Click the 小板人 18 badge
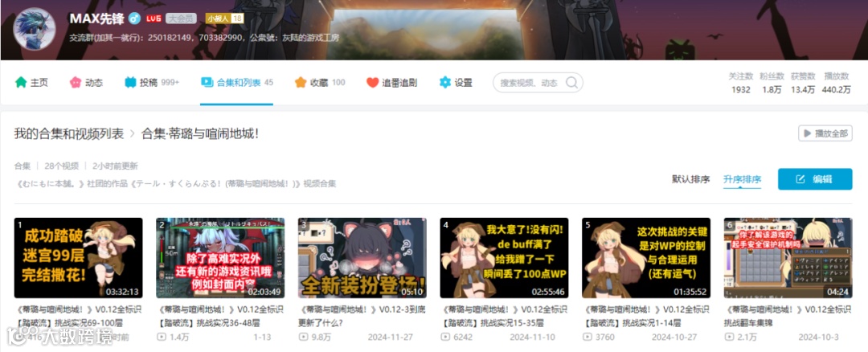 (x=224, y=18)
